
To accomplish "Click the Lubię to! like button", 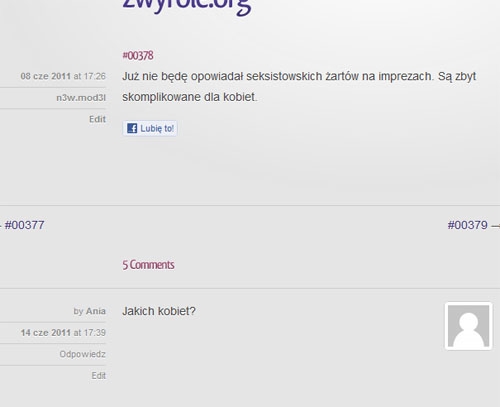I will pos(150,128).
